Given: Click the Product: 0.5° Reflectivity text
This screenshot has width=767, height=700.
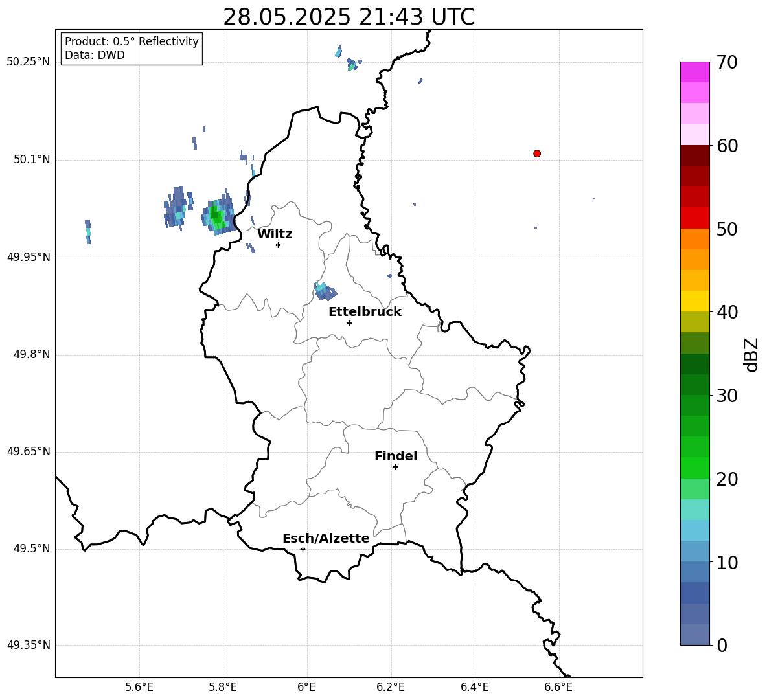Looking at the screenshot, I should (132, 41).
